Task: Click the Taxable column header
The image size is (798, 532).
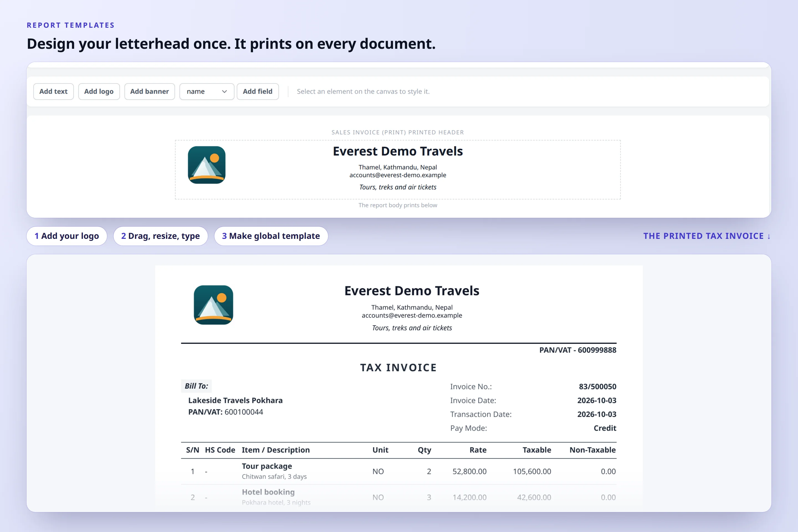Action: point(537,450)
